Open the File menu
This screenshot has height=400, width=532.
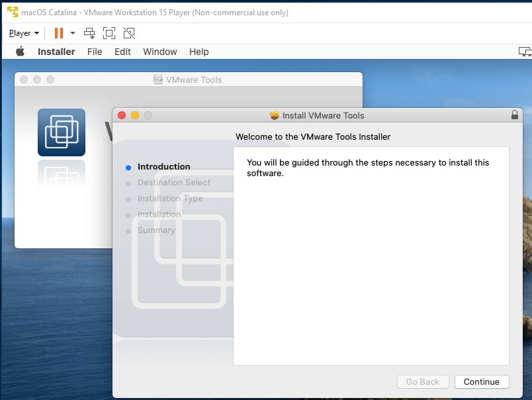95,52
